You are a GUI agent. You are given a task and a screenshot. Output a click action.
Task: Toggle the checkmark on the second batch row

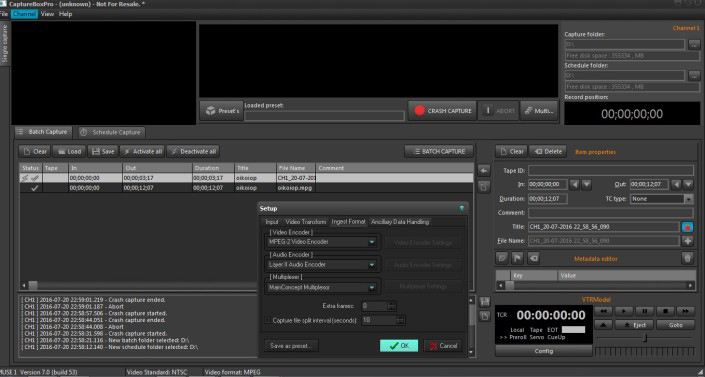(x=34, y=188)
